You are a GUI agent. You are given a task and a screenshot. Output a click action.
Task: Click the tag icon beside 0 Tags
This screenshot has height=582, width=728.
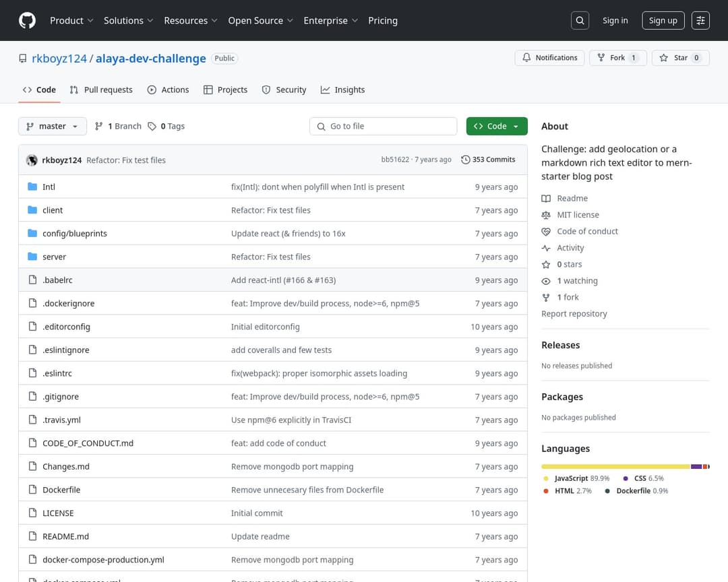(152, 126)
